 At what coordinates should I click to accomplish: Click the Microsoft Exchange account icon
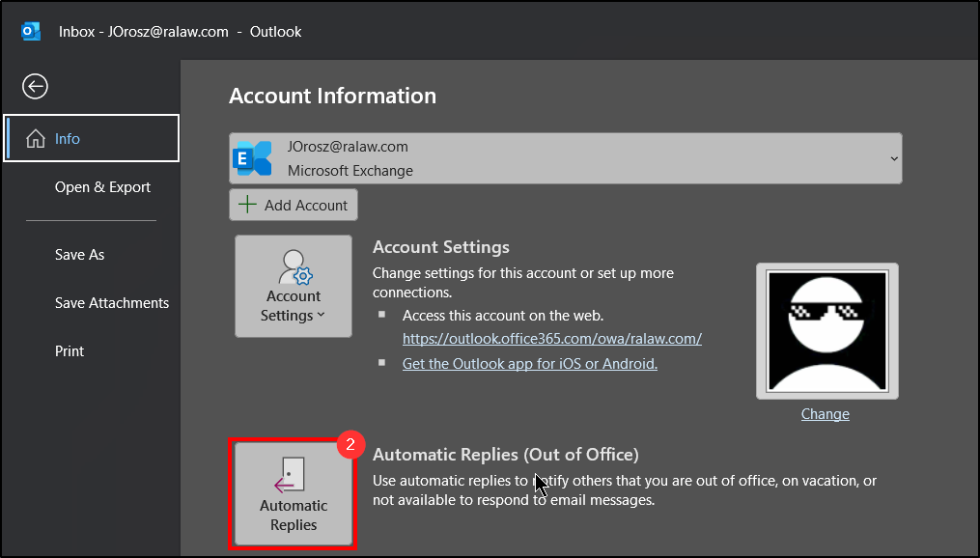pos(253,158)
